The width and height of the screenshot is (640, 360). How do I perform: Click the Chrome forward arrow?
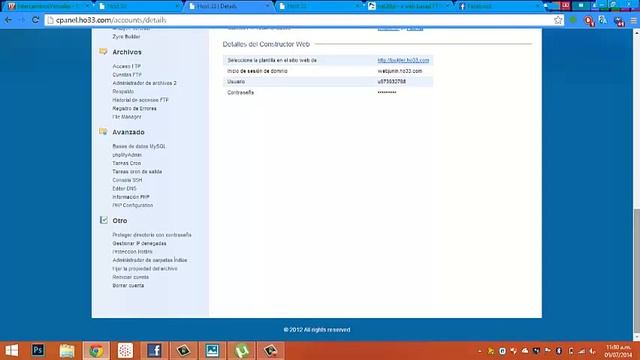point(22,20)
